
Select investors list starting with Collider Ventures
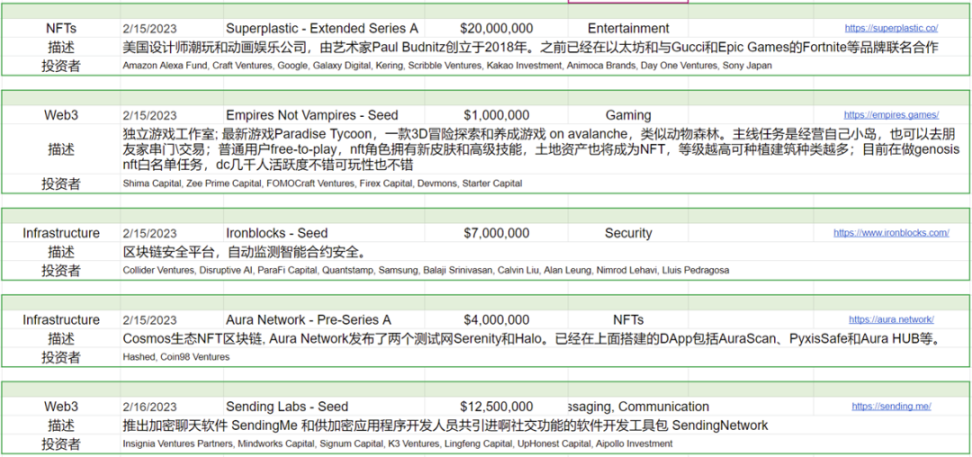[x=425, y=270]
